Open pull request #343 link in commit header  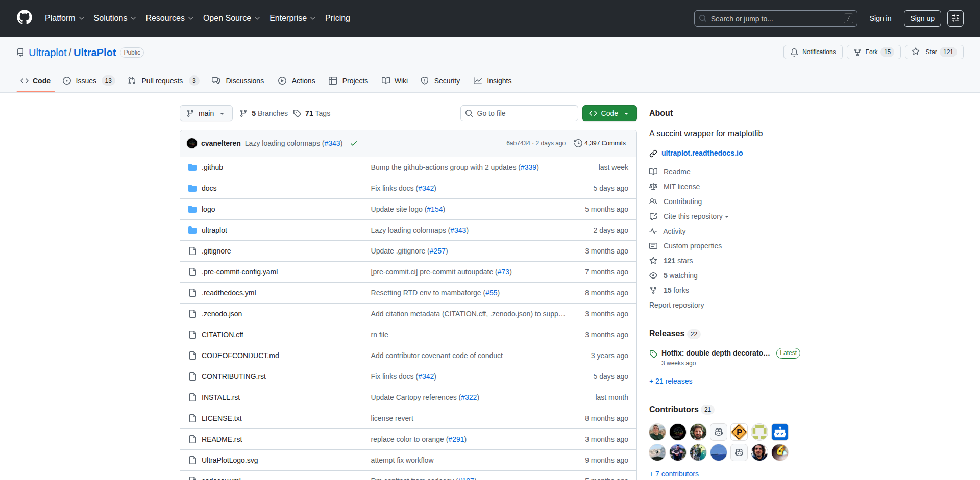[x=332, y=143]
